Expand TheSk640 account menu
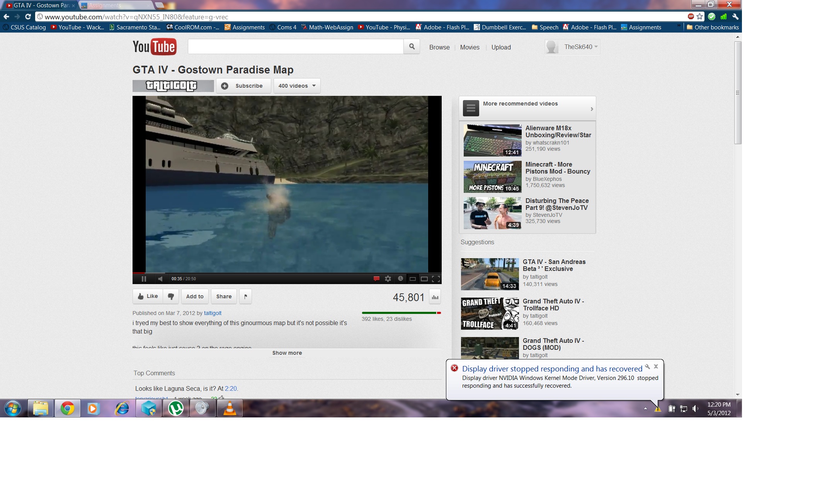The height and width of the screenshot is (504, 820). click(x=580, y=47)
